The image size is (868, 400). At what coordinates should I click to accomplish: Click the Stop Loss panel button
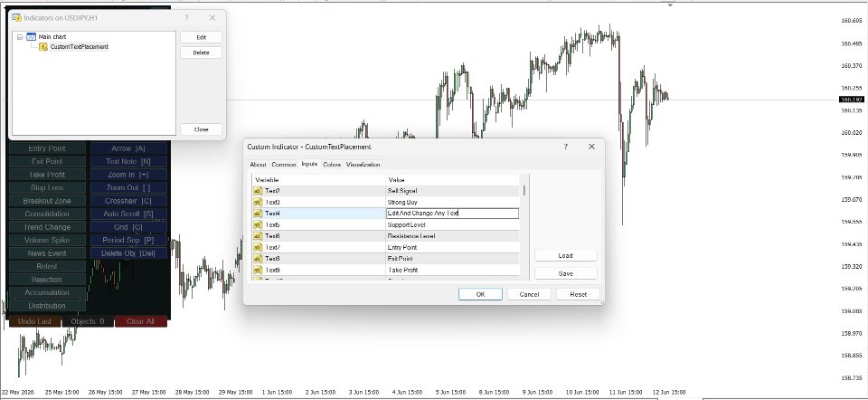pos(47,188)
